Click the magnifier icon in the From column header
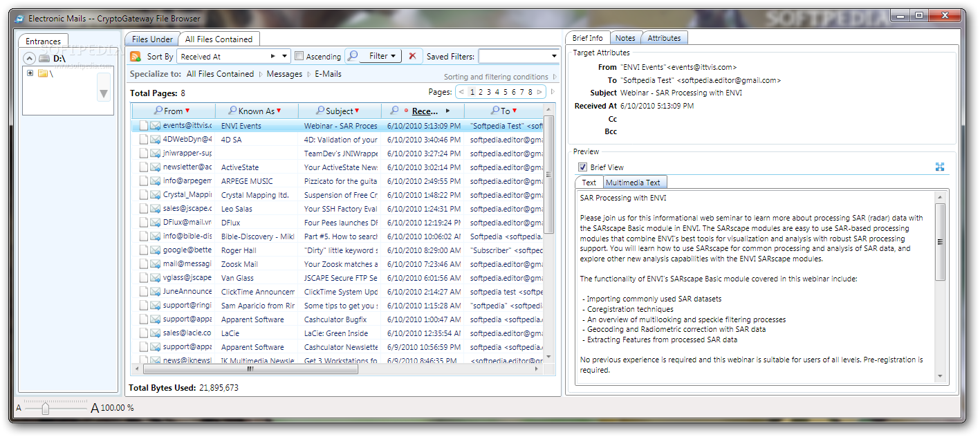 pyautogui.click(x=158, y=111)
